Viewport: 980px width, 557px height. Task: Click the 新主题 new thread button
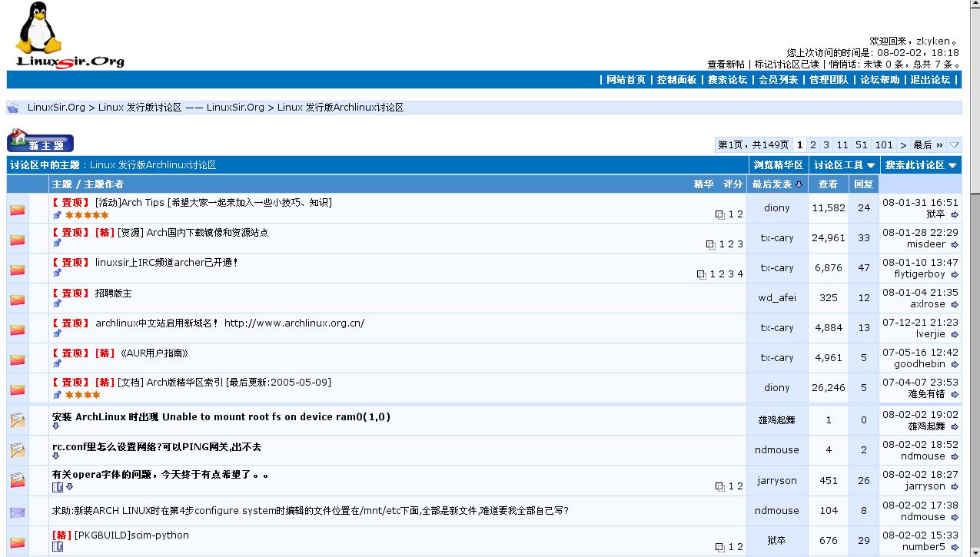pyautogui.click(x=41, y=143)
